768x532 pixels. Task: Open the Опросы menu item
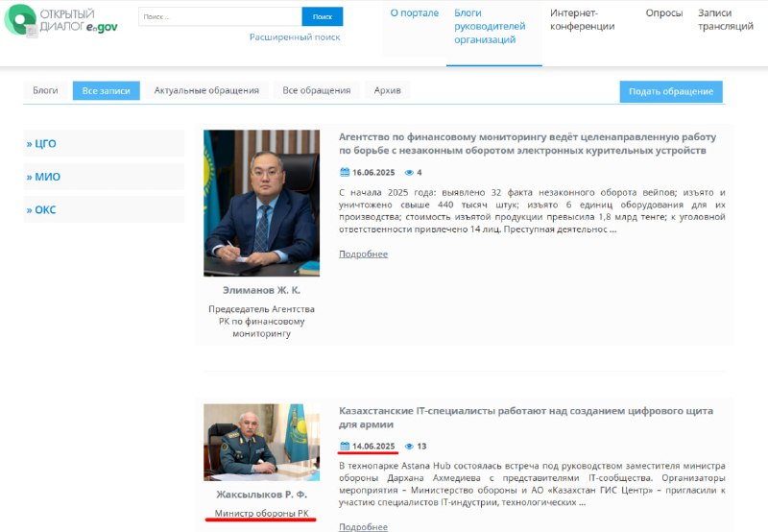[x=664, y=13]
